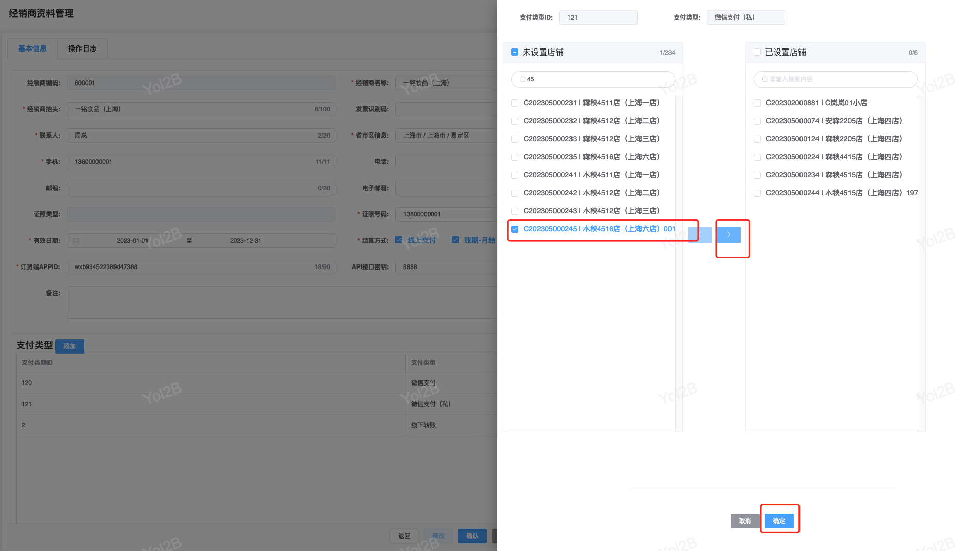Click the 订货端APPID input field
980x551 pixels.
201,267
